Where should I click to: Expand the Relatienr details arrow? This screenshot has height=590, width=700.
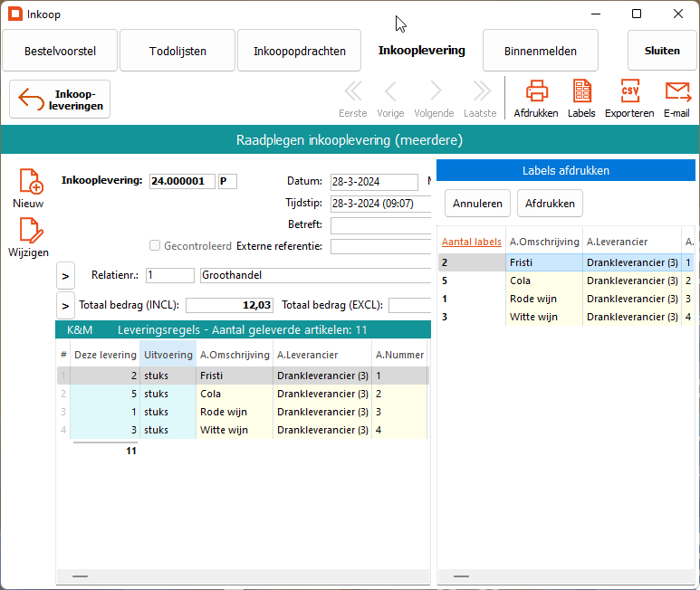click(65, 276)
